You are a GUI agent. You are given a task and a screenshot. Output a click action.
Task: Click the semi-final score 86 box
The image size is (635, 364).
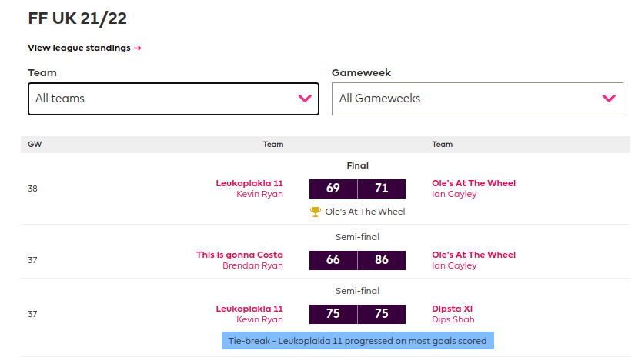(382, 260)
